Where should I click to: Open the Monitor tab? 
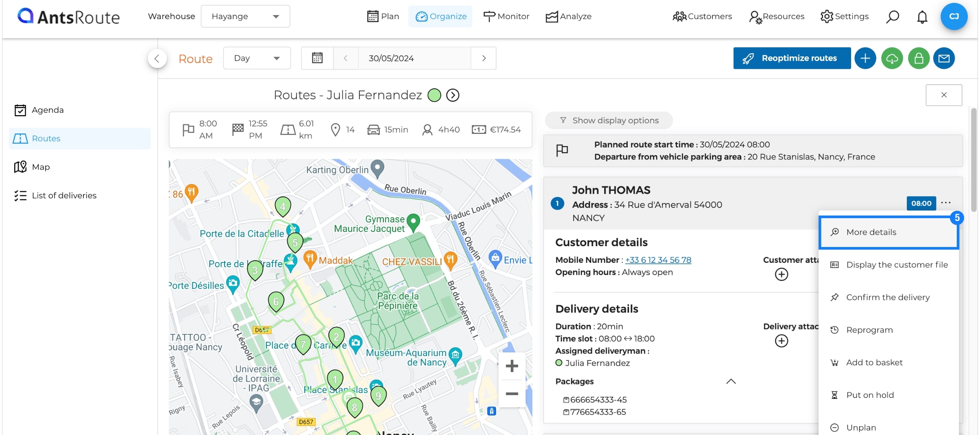point(506,16)
